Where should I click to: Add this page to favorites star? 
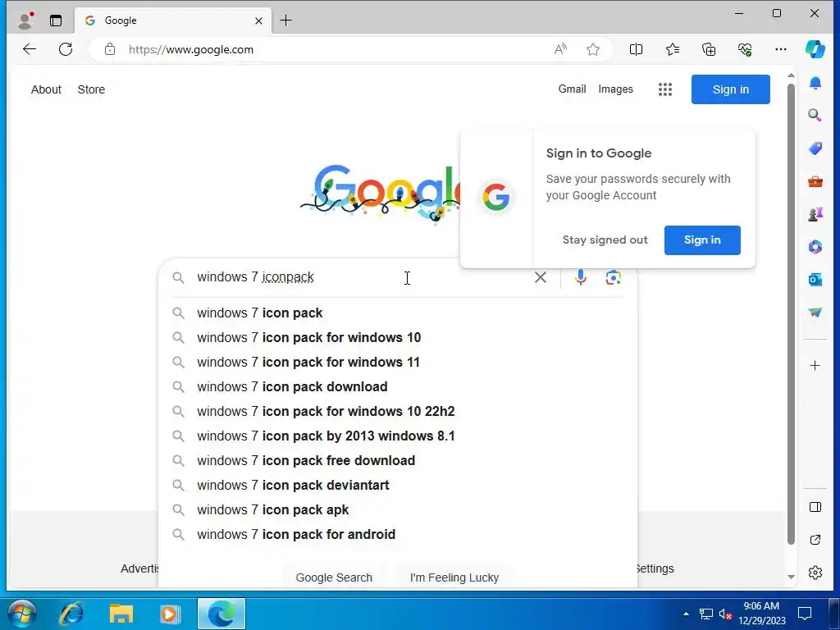pyautogui.click(x=592, y=49)
